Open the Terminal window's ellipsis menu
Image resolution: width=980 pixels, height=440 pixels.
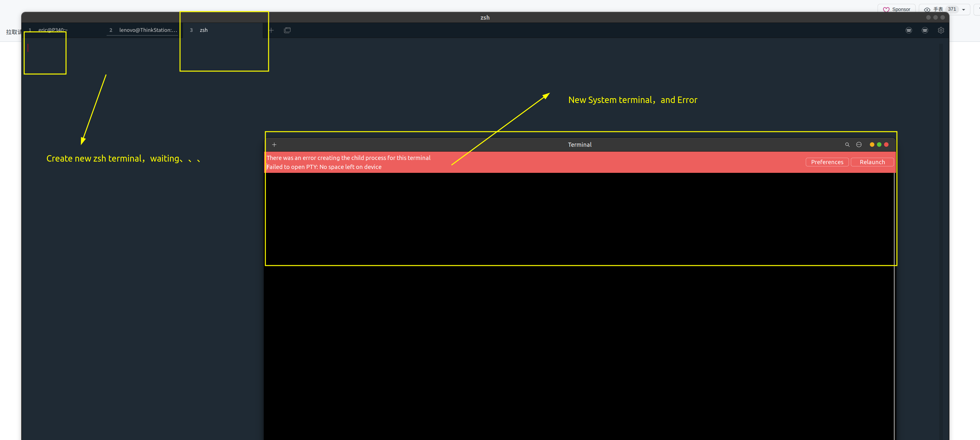tap(859, 145)
